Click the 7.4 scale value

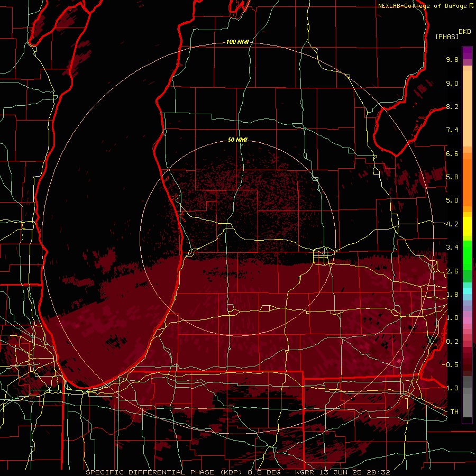click(452, 130)
